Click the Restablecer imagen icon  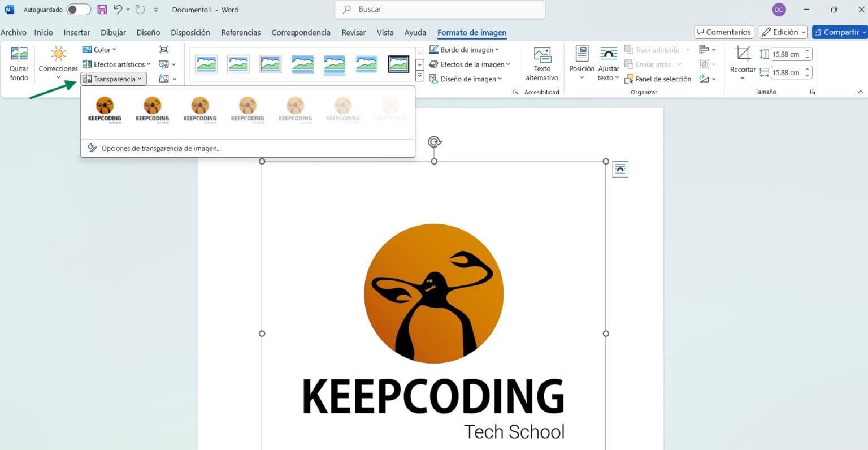coord(164,79)
